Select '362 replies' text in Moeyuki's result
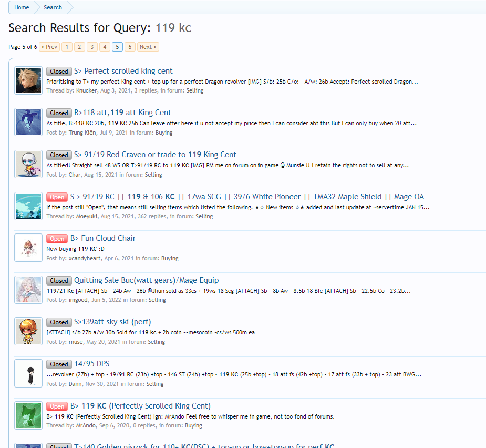The width and height of the screenshot is (486, 448). (x=152, y=216)
